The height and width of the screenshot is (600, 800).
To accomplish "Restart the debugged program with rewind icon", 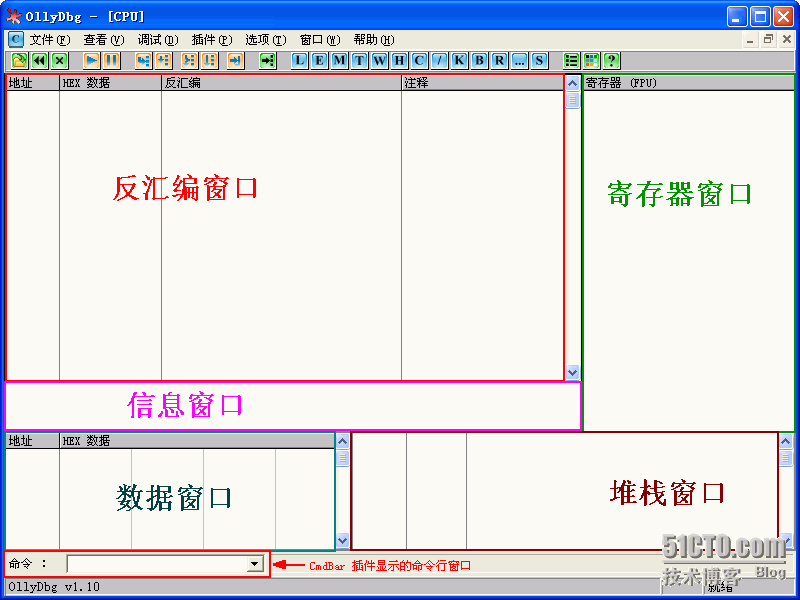I will 40,61.
